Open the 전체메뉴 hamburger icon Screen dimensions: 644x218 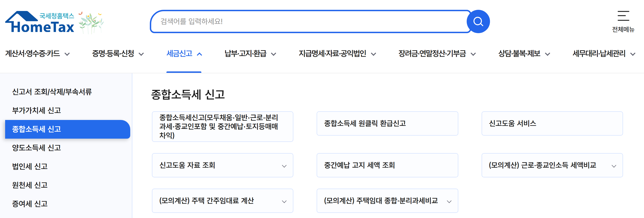tap(623, 16)
